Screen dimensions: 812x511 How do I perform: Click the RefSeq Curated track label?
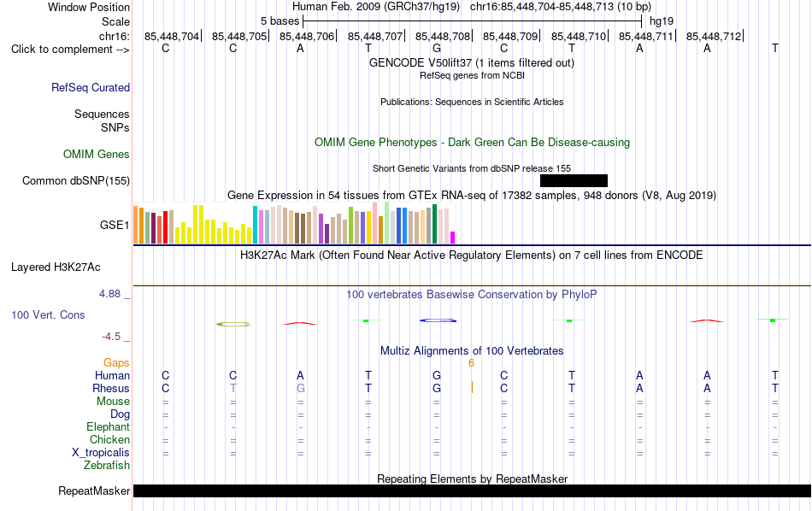pos(90,87)
